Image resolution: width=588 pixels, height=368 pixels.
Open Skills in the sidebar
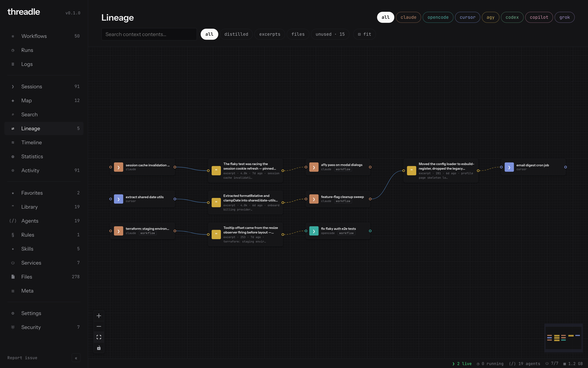pyautogui.click(x=44, y=249)
